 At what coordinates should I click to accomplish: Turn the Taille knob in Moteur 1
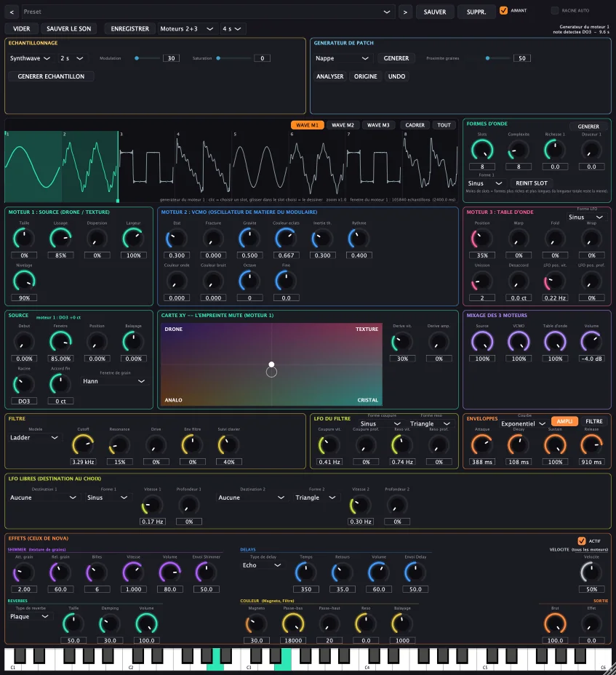pos(24,239)
